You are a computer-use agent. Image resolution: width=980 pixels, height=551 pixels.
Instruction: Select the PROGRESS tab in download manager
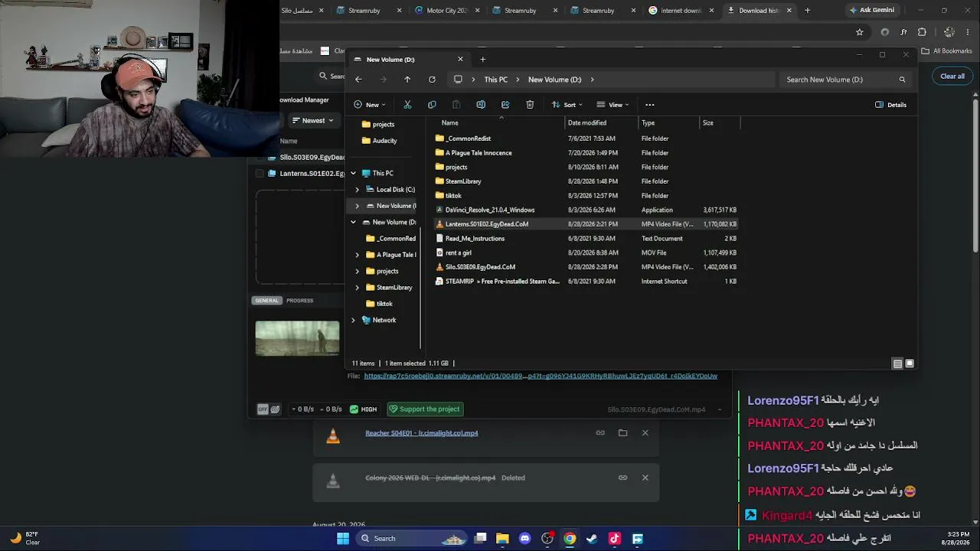pos(299,301)
